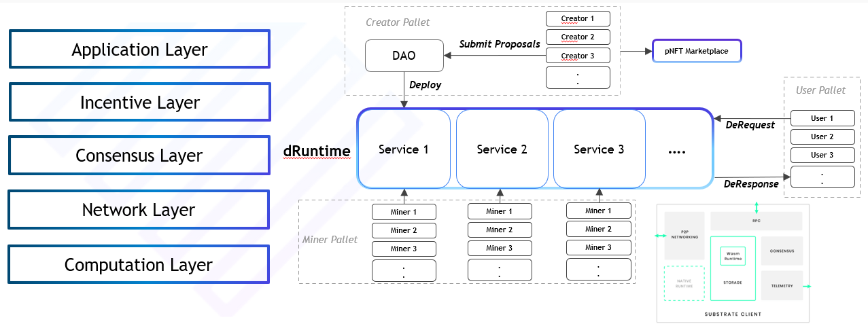Select Miner 1 under Service 3
This screenshot has height=326, width=868.
pyautogui.click(x=599, y=211)
